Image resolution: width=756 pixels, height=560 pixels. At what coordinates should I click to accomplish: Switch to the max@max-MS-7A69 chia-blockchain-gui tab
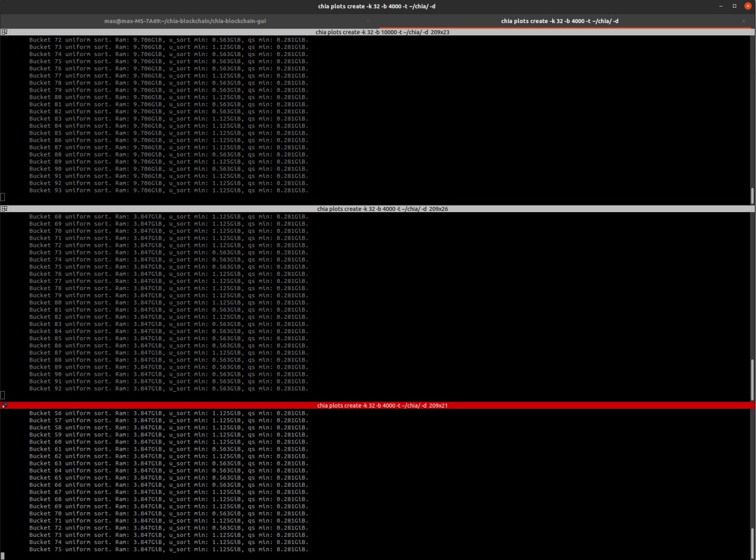185,21
